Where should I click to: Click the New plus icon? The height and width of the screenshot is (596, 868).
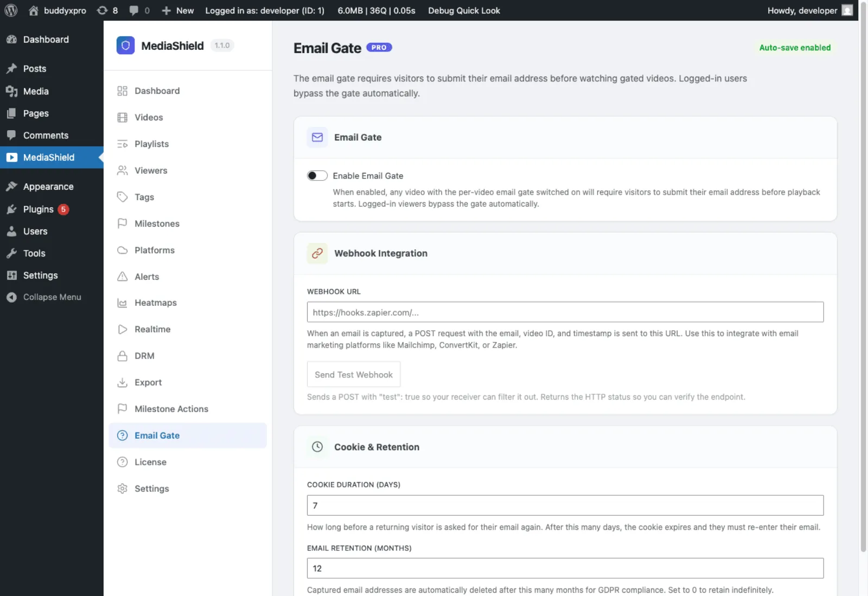point(167,10)
